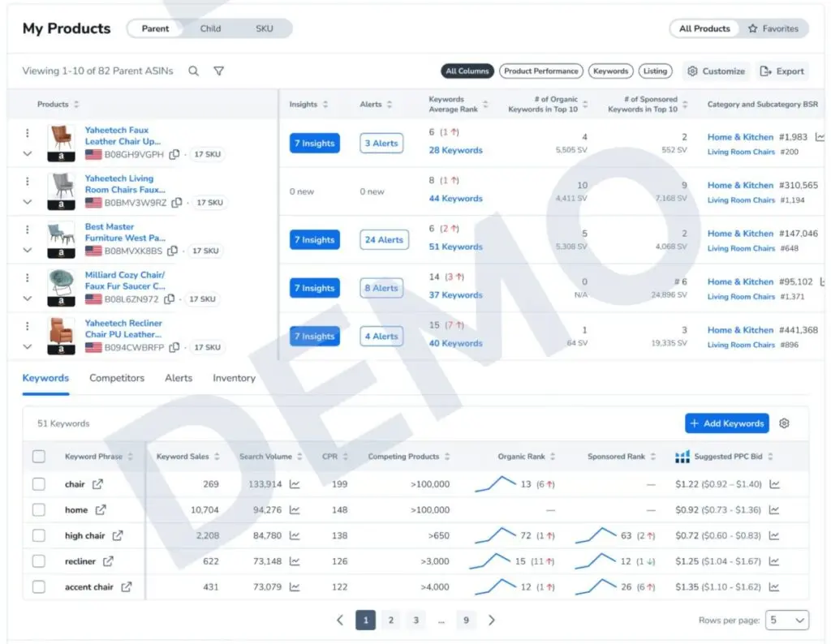Viewport: 831px width, 644px height.
Task: Switch to the Competitors tab
Action: 117,378
